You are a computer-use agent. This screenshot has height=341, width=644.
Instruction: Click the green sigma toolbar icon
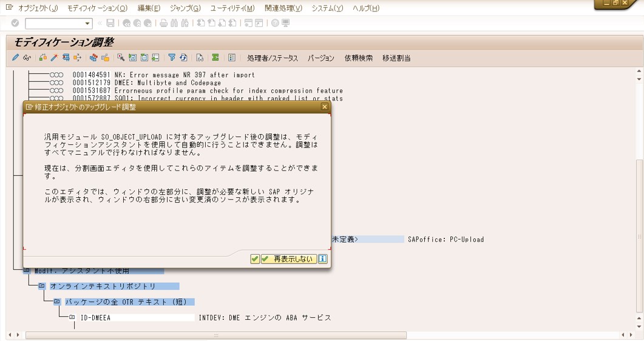(x=215, y=58)
